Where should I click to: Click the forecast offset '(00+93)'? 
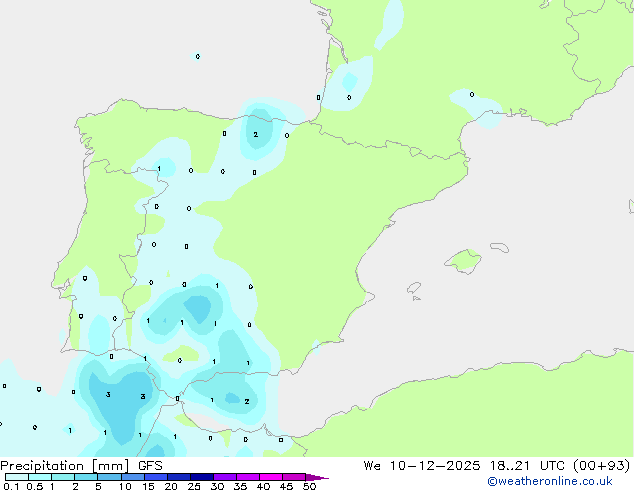(x=602, y=465)
